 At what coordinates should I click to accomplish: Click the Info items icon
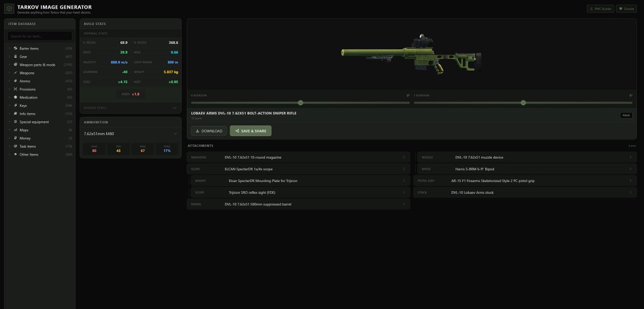16,114
